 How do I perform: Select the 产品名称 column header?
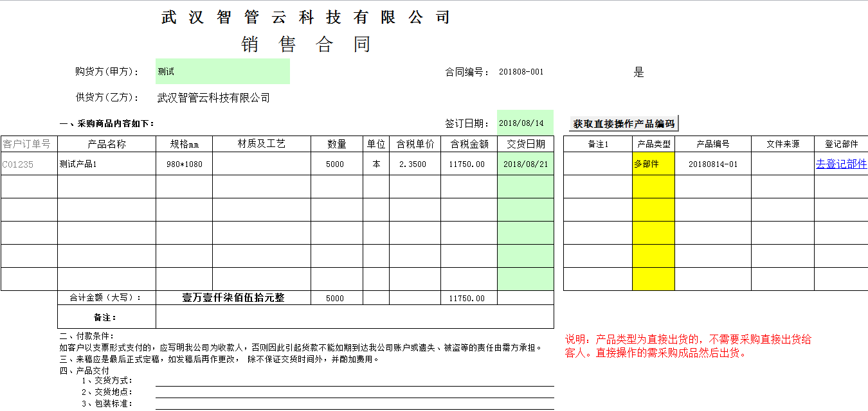click(x=107, y=144)
